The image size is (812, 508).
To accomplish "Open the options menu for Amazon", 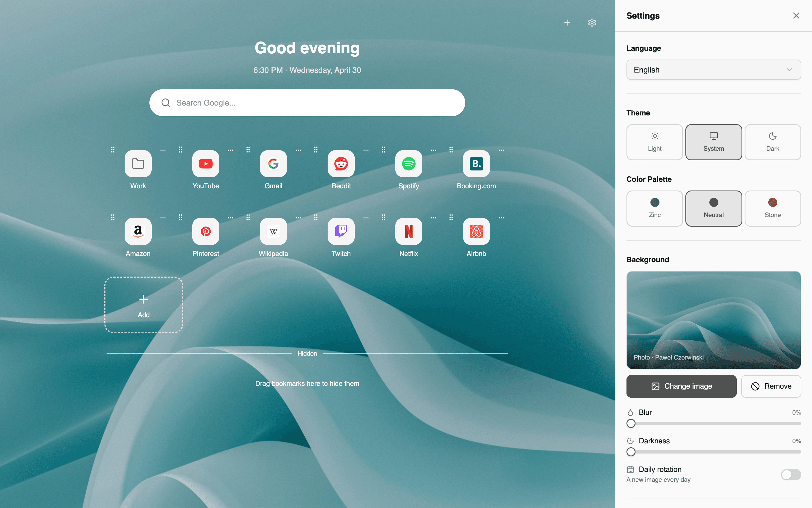I will 163,218.
